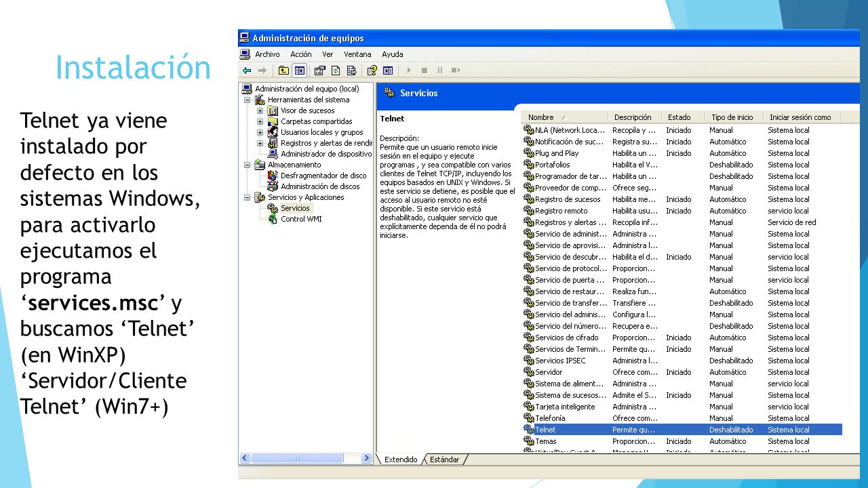Select the Tarjeta inteligente service row

pyautogui.click(x=682, y=407)
